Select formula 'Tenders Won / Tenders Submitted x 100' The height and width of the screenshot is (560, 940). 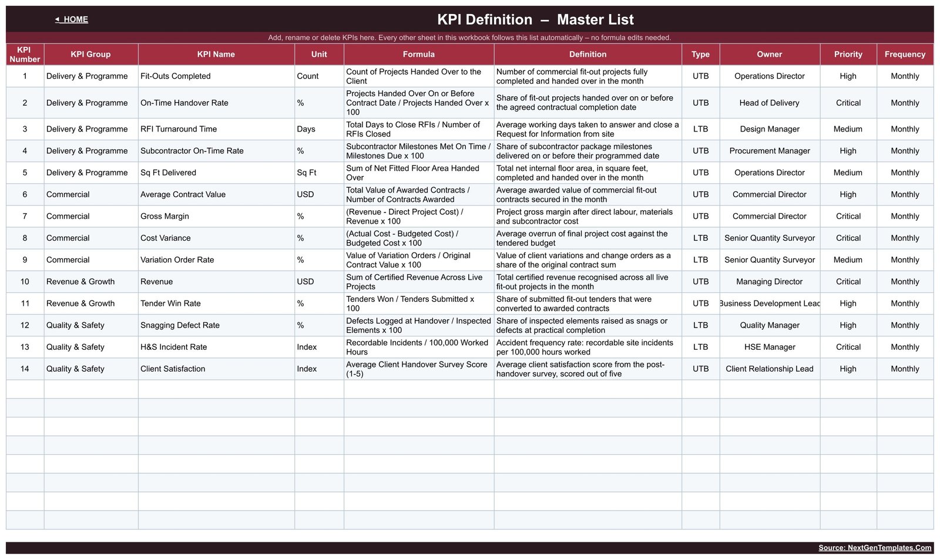pyautogui.click(x=419, y=303)
